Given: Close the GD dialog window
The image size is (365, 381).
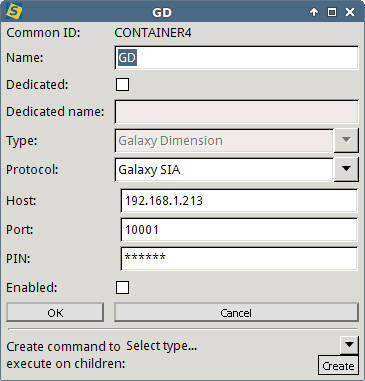Looking at the screenshot, I should [350, 12].
